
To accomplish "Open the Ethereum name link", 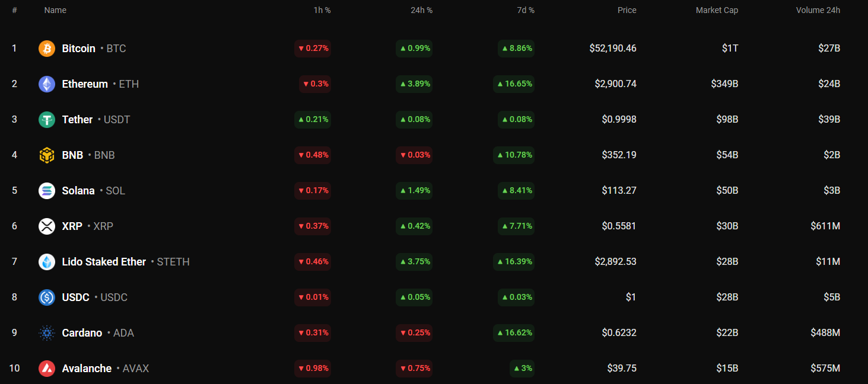I will tap(85, 84).
